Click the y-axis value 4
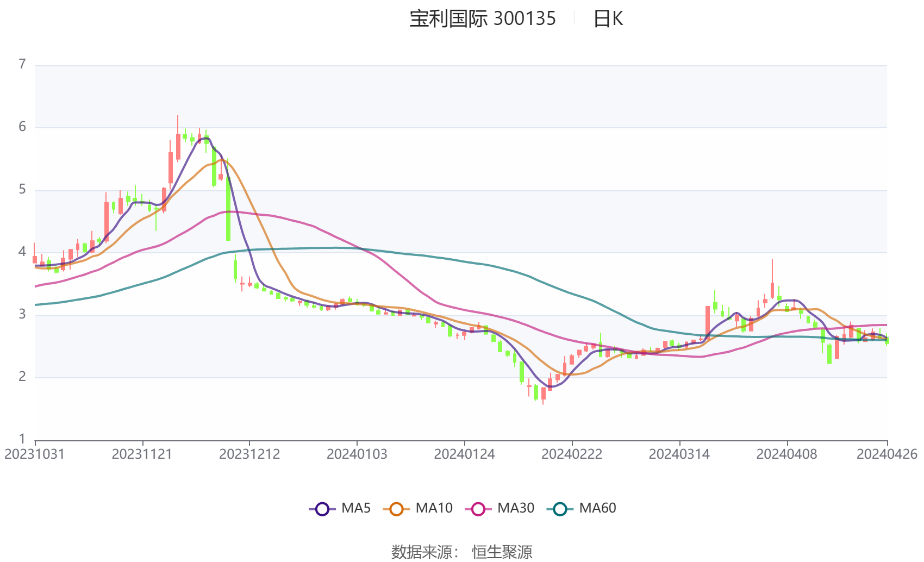This screenshot has height=562, width=924. (x=22, y=252)
